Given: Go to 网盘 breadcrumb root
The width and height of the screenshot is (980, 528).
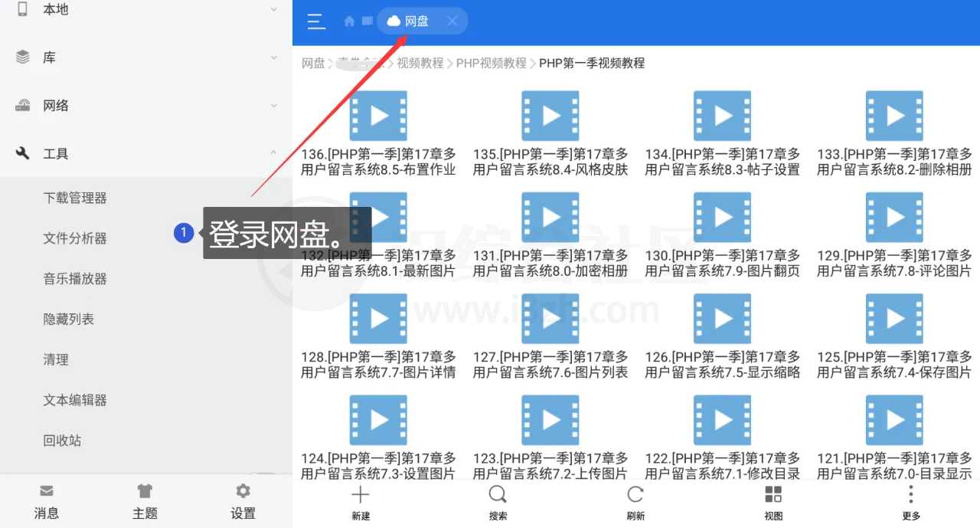Looking at the screenshot, I should (x=313, y=64).
